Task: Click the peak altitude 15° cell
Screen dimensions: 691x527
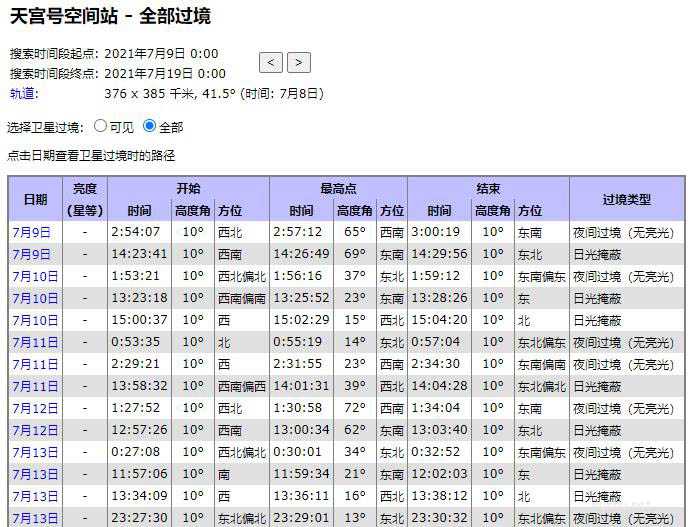Action: click(355, 320)
